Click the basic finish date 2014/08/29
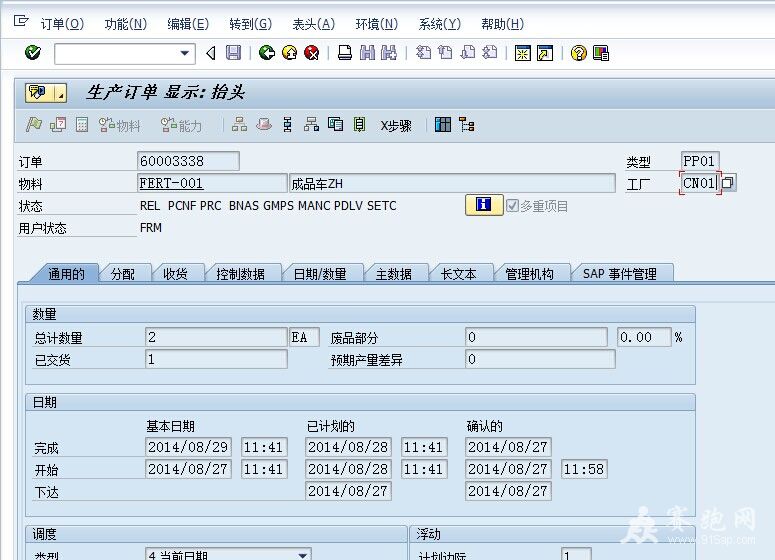This screenshot has height=560, width=775. tap(188, 447)
